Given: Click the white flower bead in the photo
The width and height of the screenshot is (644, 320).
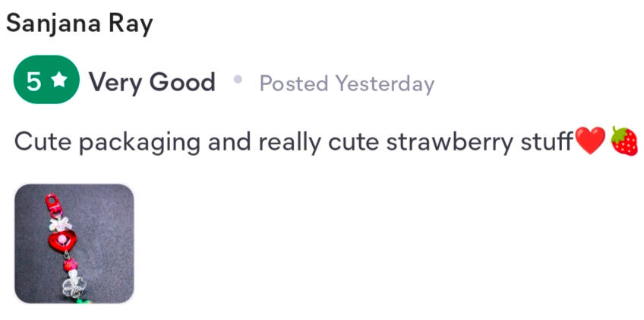Looking at the screenshot, I should pos(74,285).
